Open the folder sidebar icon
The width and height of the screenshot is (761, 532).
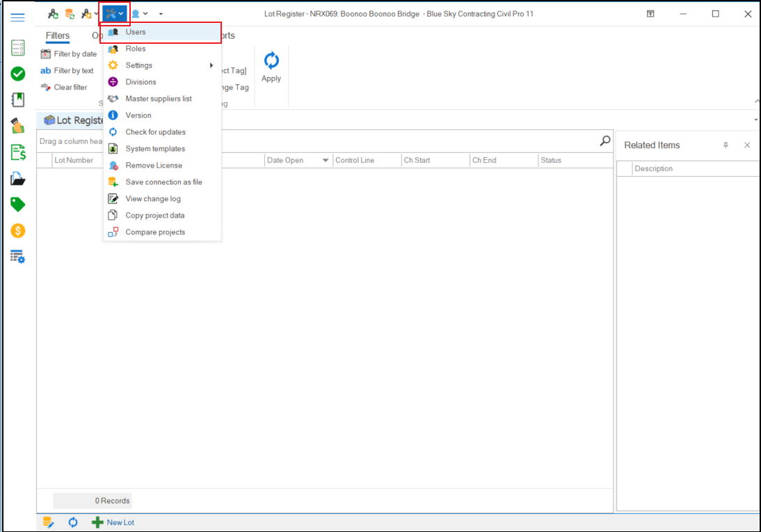18,179
